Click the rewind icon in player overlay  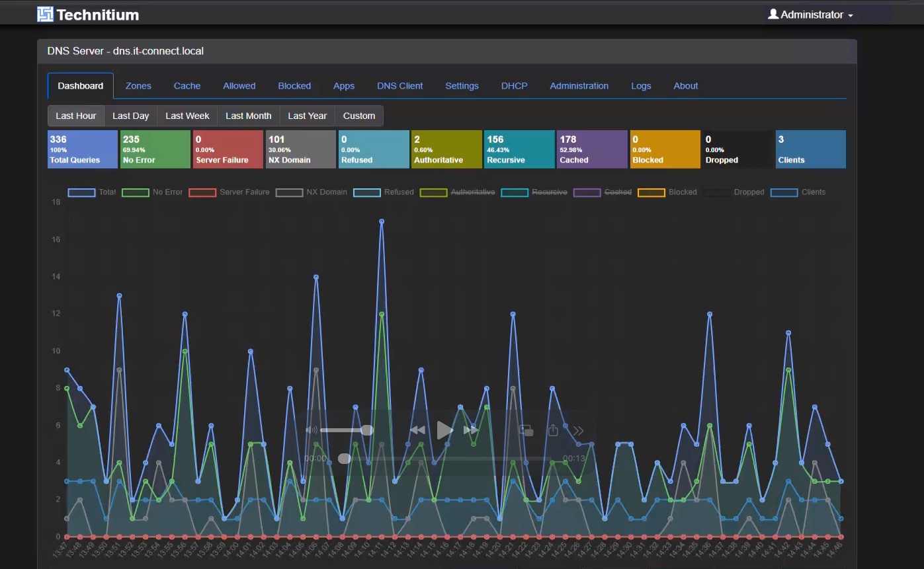point(417,430)
